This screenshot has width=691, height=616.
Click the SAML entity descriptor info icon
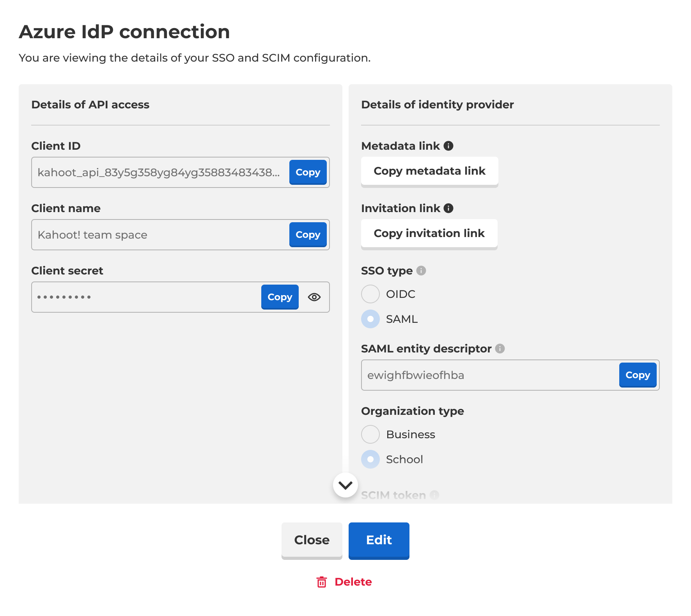coord(500,349)
